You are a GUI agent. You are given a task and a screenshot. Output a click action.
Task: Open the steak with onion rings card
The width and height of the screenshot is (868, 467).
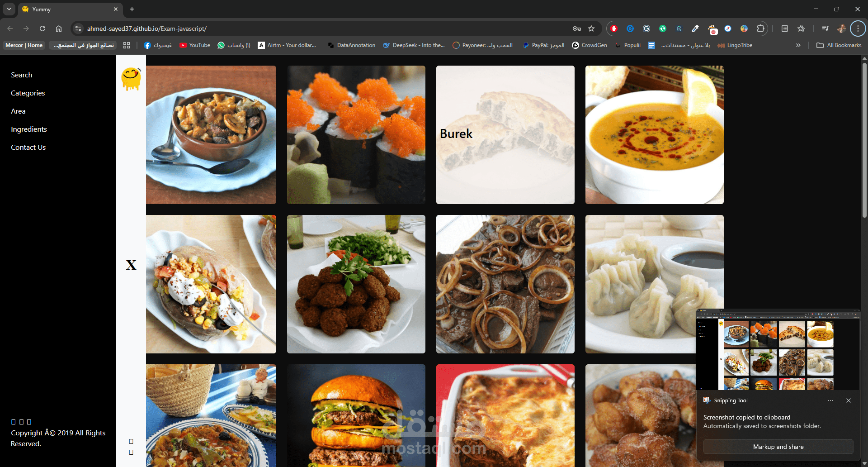[505, 284]
